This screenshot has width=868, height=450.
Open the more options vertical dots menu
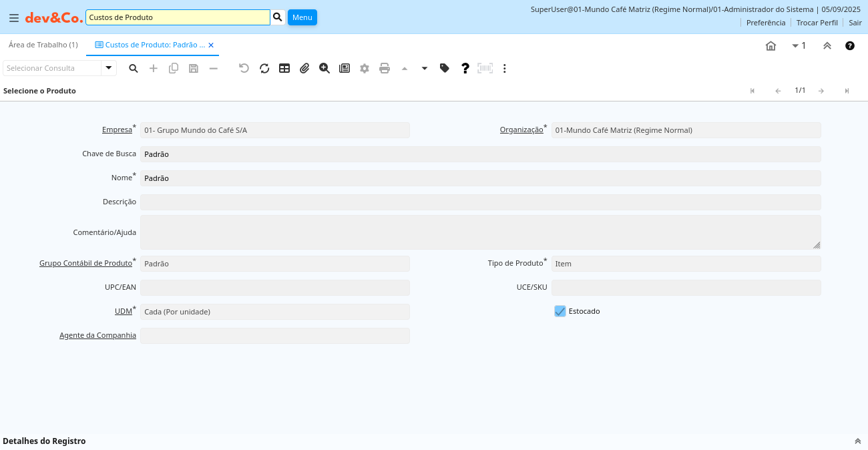[505, 68]
